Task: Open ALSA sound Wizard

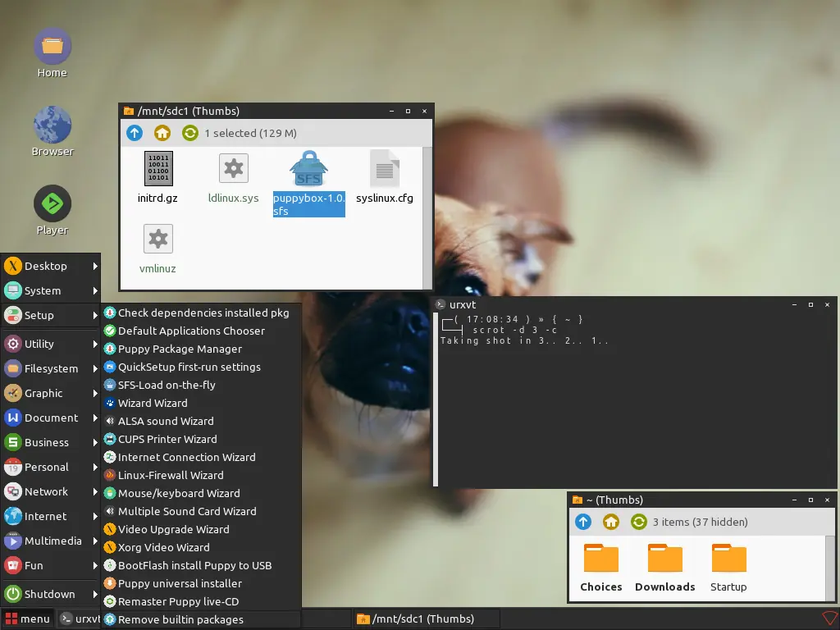Action: point(202,421)
